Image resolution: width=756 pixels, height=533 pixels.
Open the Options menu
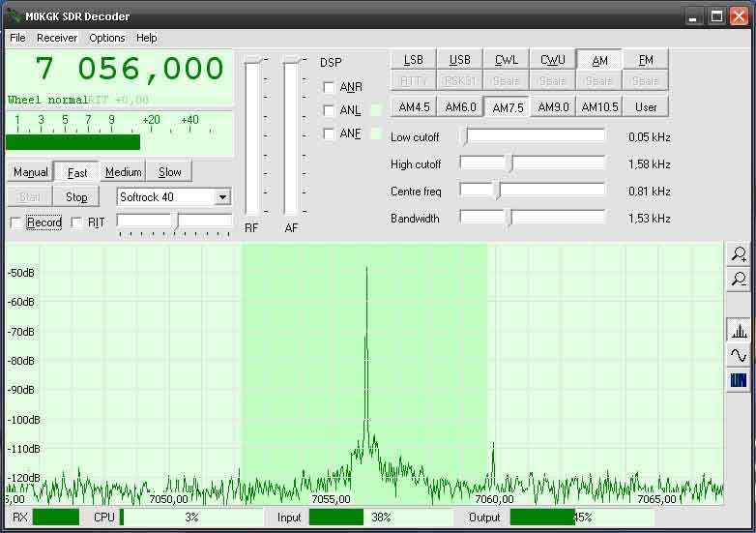(107, 38)
